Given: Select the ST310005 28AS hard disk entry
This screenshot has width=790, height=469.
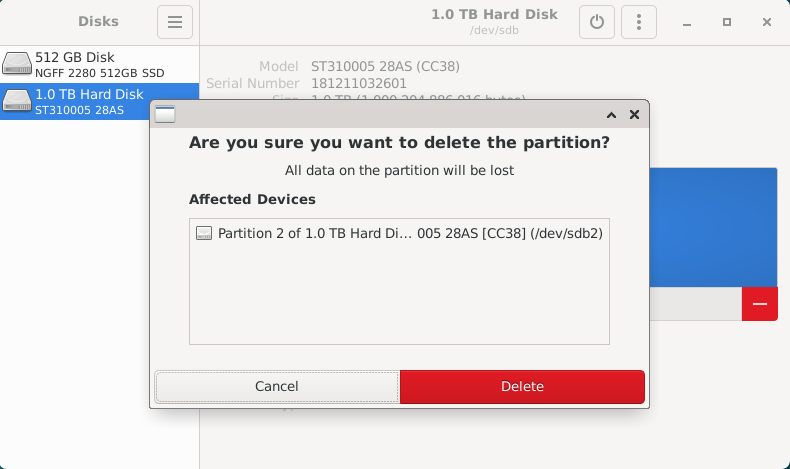Looking at the screenshot, I should [75, 101].
